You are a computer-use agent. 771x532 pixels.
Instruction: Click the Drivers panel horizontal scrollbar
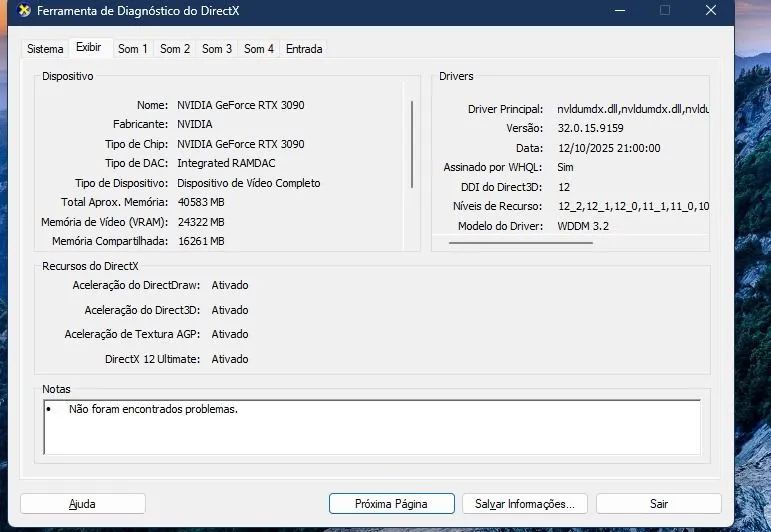pyautogui.click(x=502, y=242)
